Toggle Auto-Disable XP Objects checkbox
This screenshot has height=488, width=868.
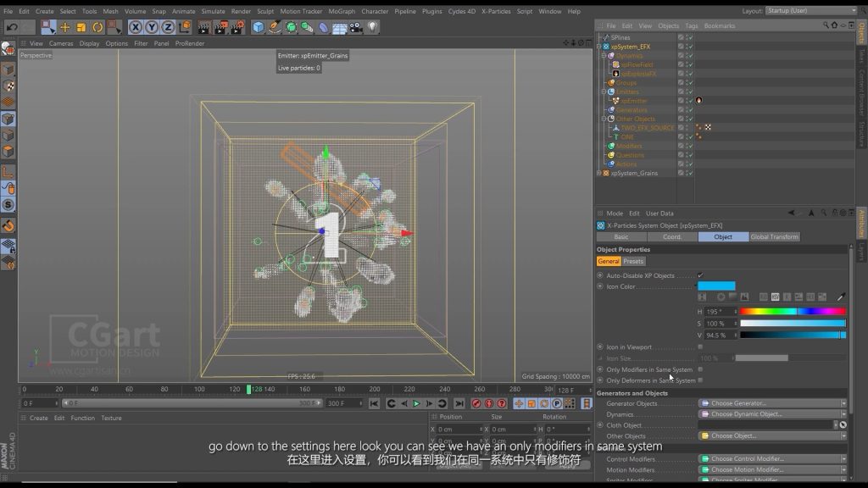[700, 275]
